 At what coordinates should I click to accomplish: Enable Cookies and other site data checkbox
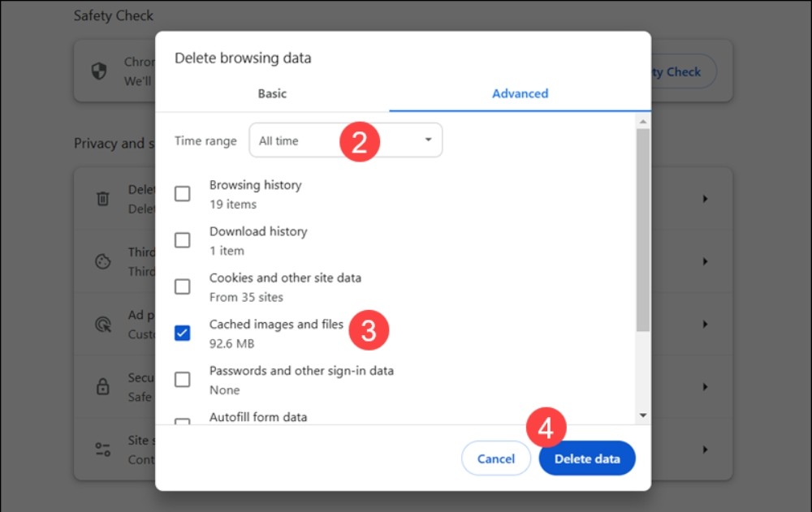(x=182, y=286)
